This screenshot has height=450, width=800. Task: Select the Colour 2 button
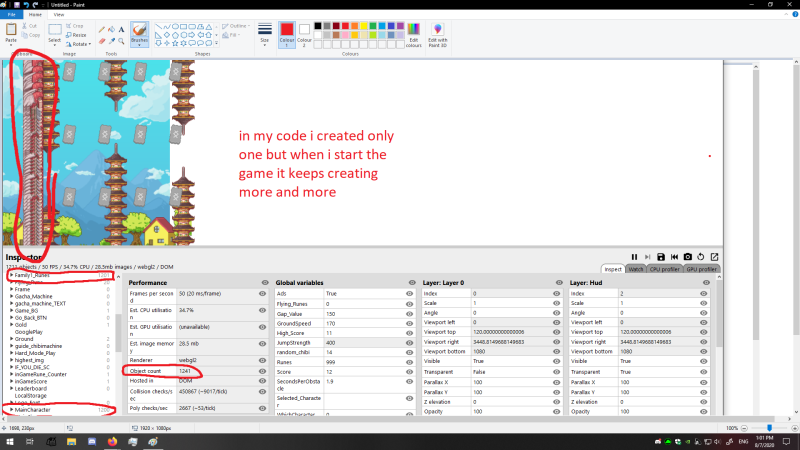point(304,35)
